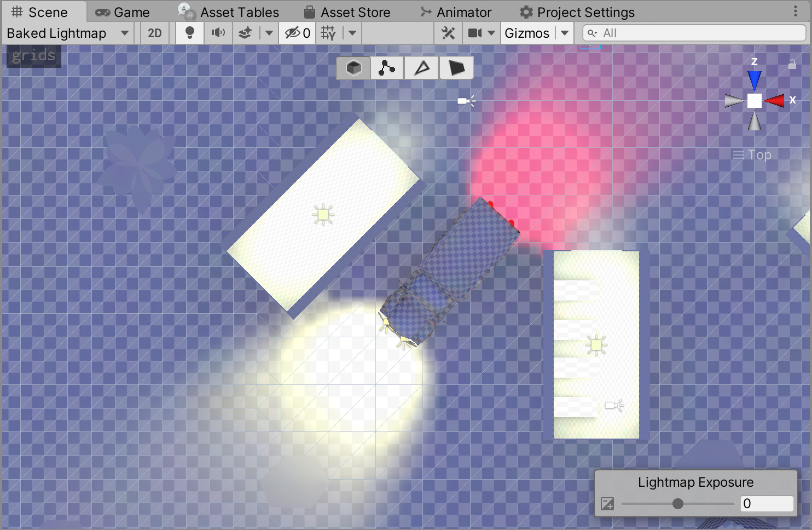Image resolution: width=812 pixels, height=530 pixels.
Task: Click the grids label in the viewport
Action: click(x=33, y=56)
